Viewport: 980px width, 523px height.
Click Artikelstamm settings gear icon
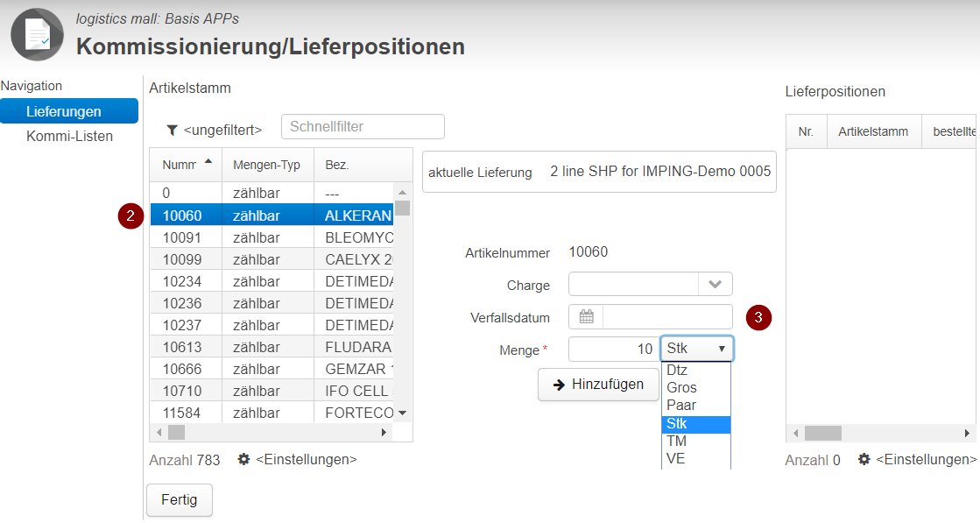243,459
